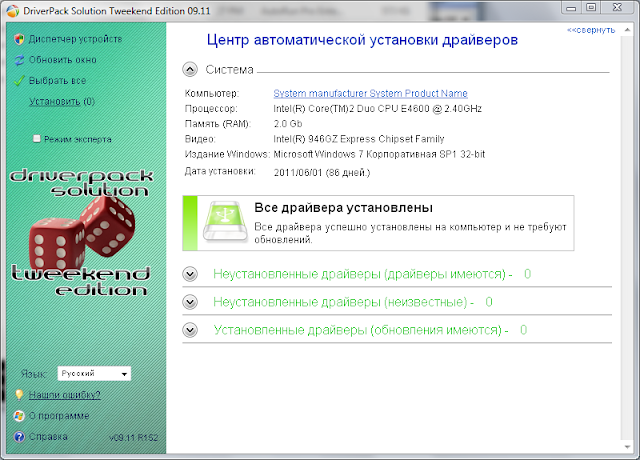Close the DriverPack Solution window
Viewport: 640px width, 460px height.
[x=617, y=8]
